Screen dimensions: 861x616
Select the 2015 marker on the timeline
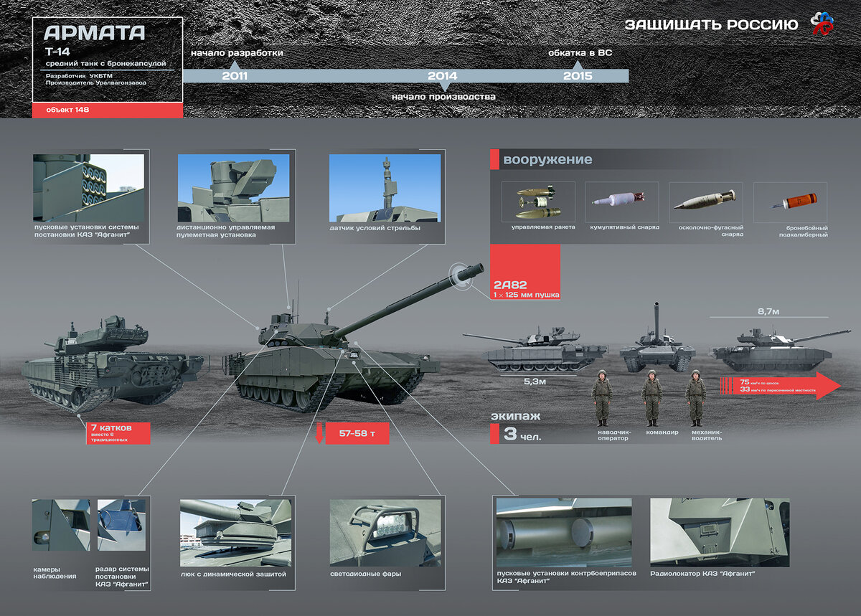pyautogui.click(x=578, y=76)
